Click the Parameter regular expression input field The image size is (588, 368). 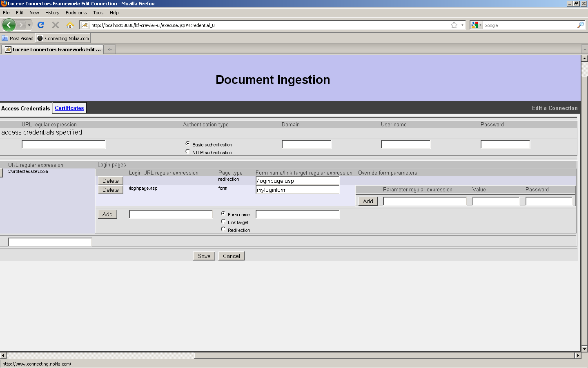tap(425, 201)
